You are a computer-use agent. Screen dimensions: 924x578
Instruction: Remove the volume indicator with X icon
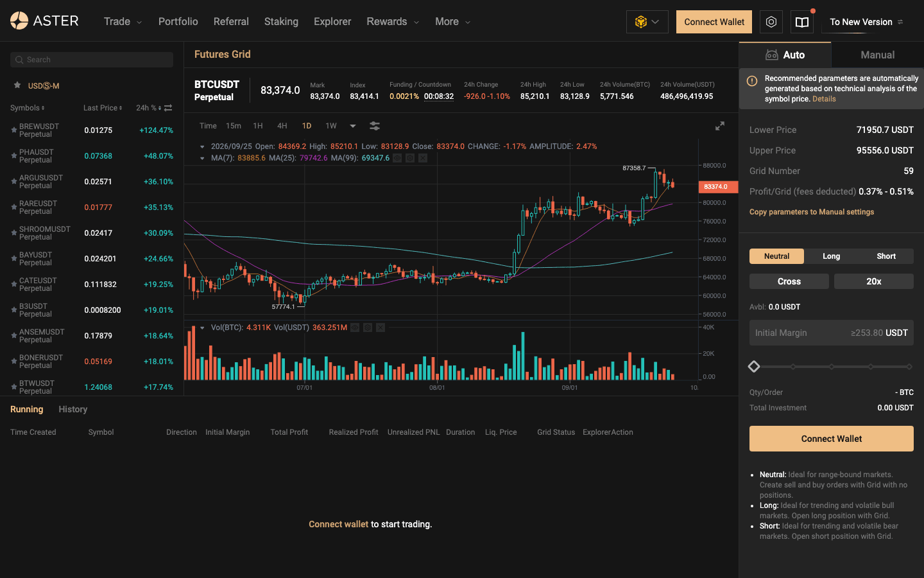point(381,328)
